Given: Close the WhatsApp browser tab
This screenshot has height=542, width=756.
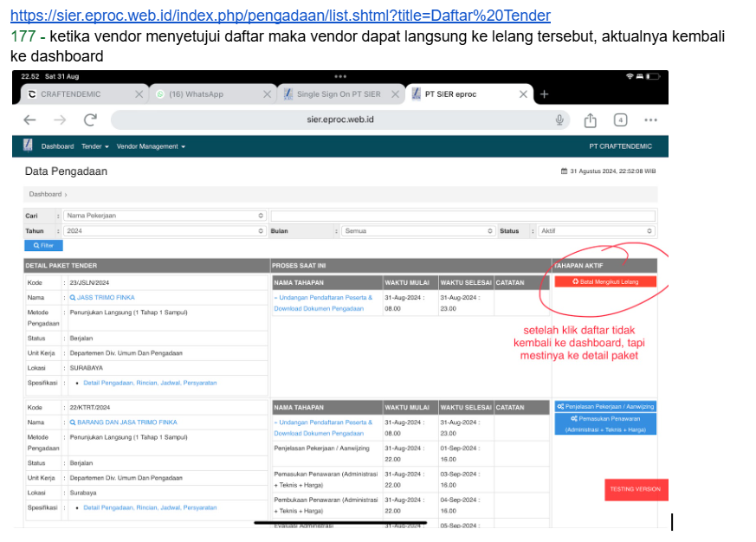Looking at the screenshot, I should point(267,94).
